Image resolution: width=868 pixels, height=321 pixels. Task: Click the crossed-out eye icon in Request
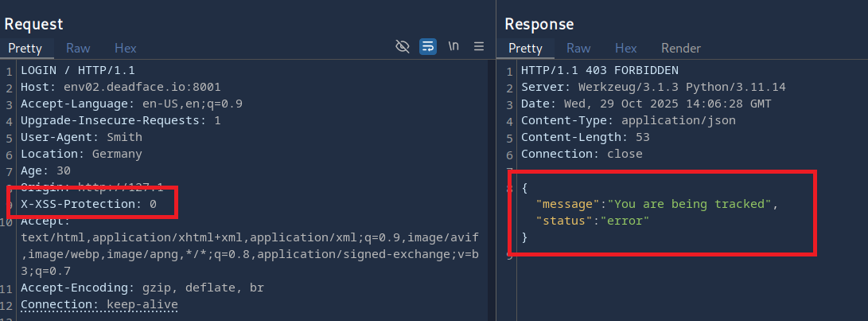pos(403,46)
